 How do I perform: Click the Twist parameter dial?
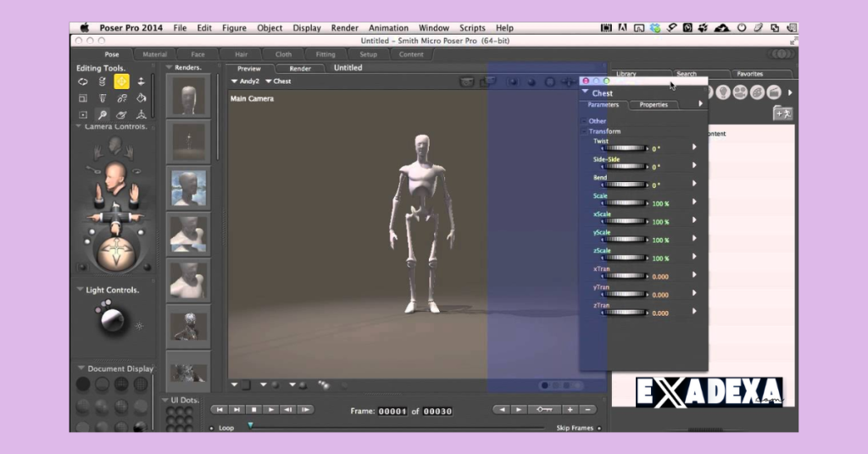[625, 148]
